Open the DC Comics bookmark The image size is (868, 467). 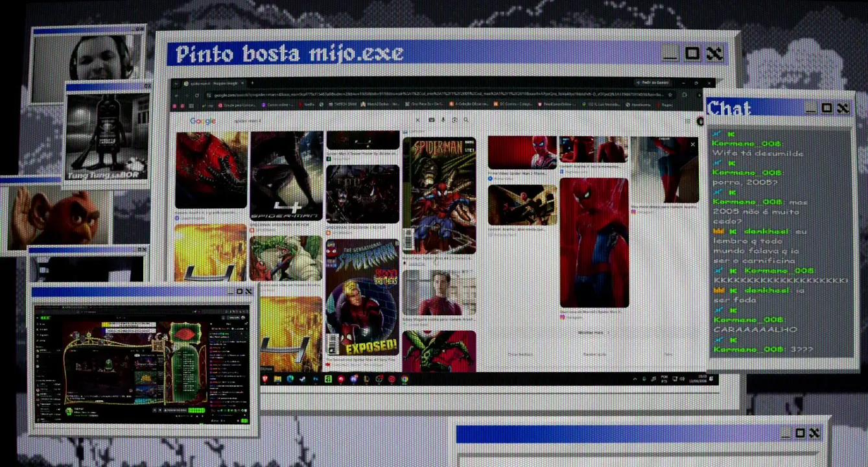coord(512,104)
